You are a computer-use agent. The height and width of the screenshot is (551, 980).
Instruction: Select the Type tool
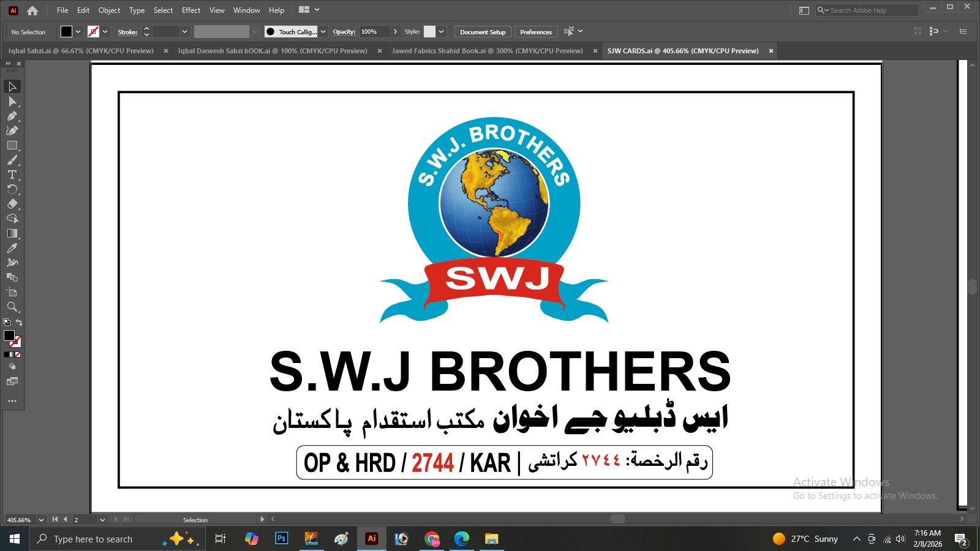pos(12,174)
